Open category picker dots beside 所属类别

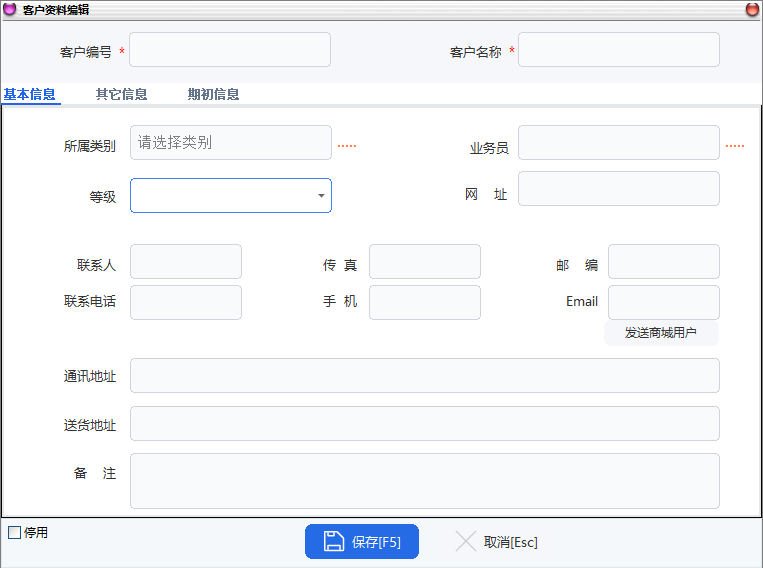[346, 146]
